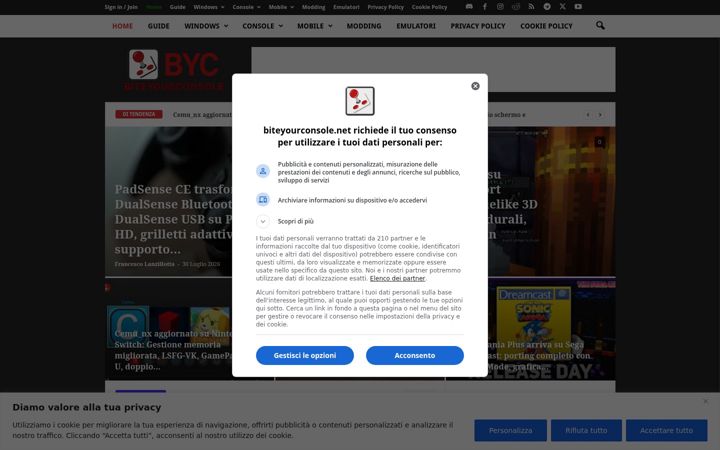The width and height of the screenshot is (720, 450).
Task: Select PRIVACY POLICY in main navigation
Action: point(478,26)
